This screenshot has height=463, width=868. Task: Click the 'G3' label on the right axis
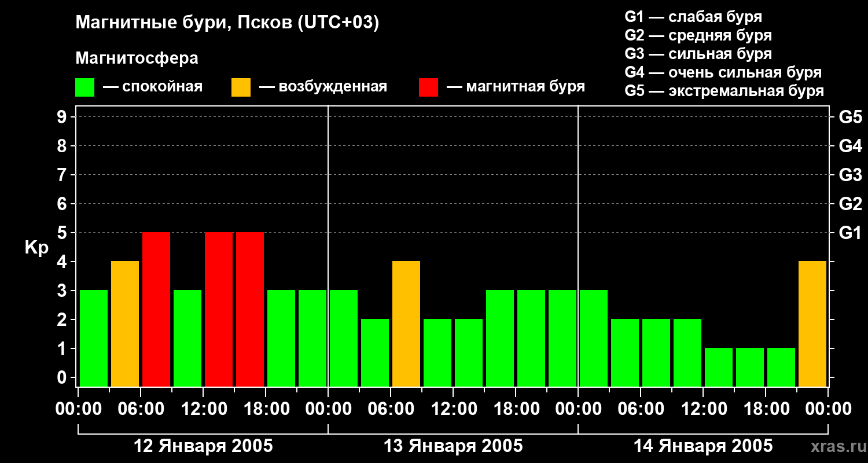pyautogui.click(x=851, y=175)
